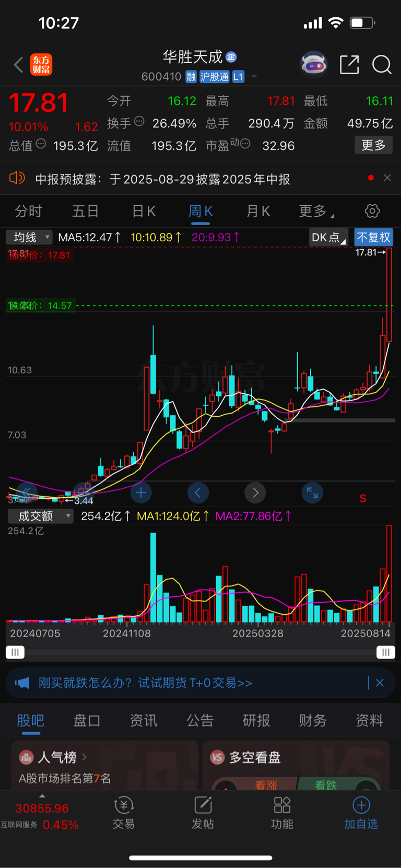The image size is (401, 868).
Task: Tap the announcement speaker icon
Action: [x=17, y=178]
